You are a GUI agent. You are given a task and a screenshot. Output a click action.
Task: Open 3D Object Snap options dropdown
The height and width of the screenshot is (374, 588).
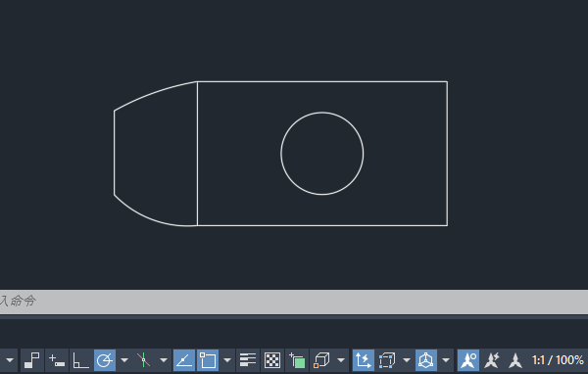[x=341, y=360]
